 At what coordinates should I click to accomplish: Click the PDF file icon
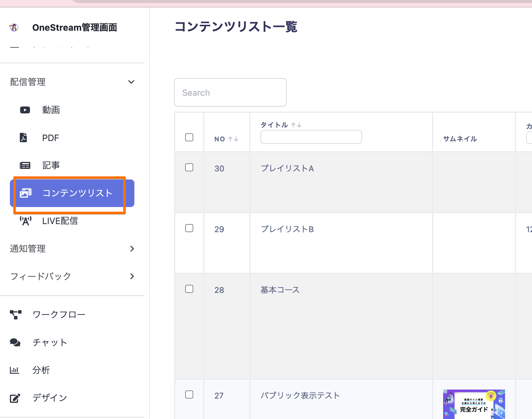24,138
